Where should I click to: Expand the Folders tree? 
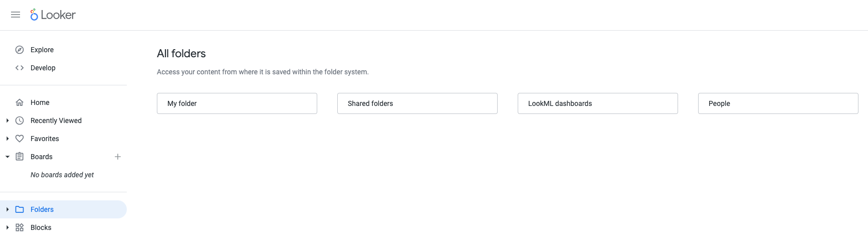coord(8,209)
